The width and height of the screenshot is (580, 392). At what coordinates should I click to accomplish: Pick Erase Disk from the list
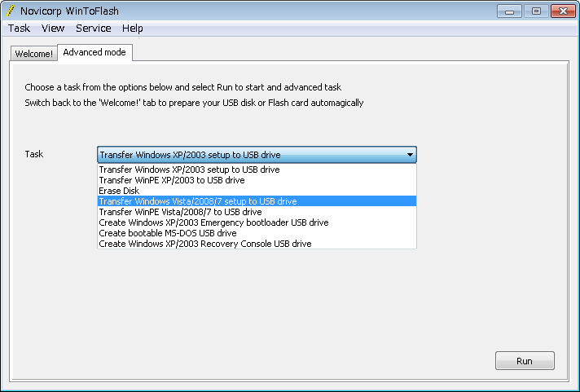click(257, 191)
